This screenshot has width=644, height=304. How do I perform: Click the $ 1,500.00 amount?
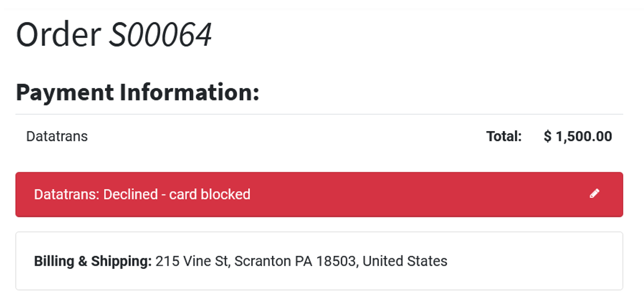(578, 136)
